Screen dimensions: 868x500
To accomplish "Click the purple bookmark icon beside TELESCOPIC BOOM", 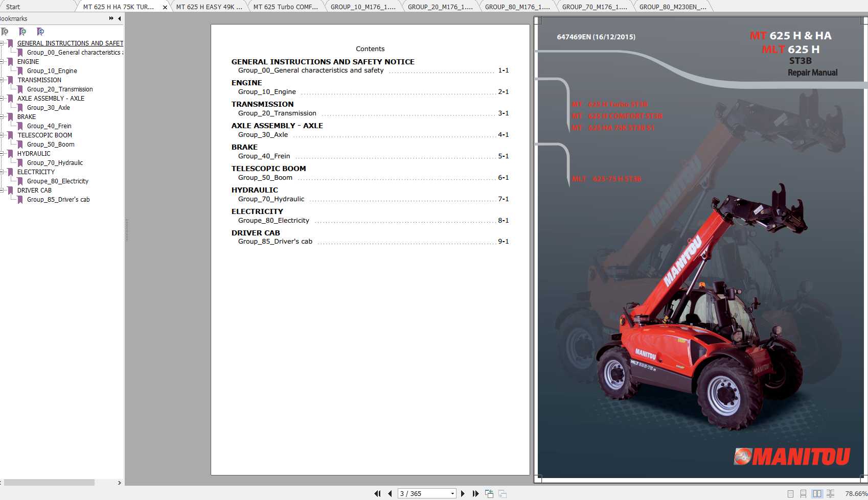I will [10, 135].
